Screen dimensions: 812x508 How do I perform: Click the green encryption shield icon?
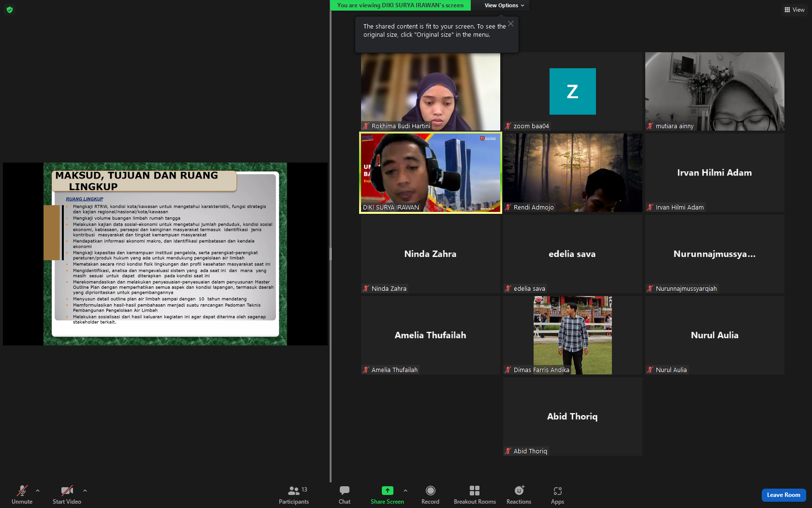point(10,10)
